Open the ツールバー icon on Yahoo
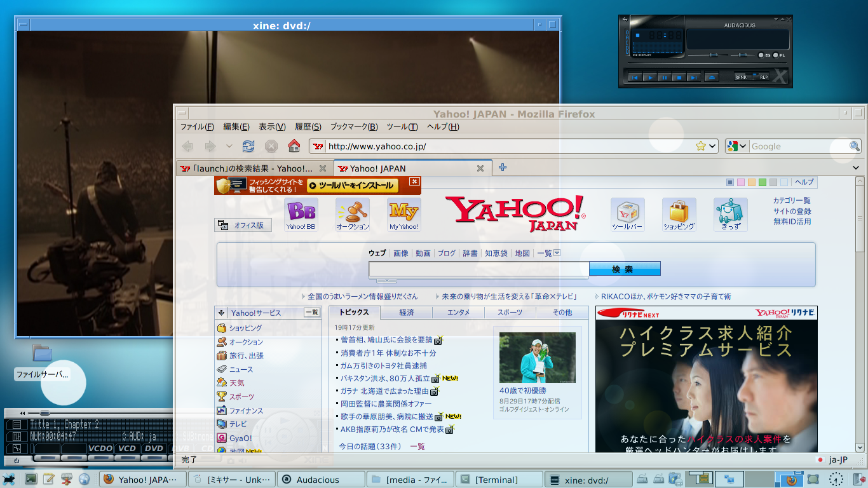The width and height of the screenshot is (868, 488). point(628,215)
